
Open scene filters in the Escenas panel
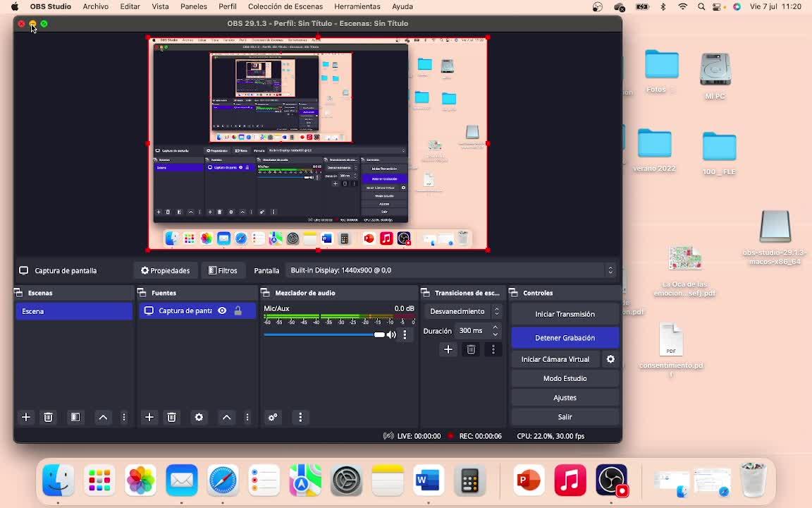[75, 417]
